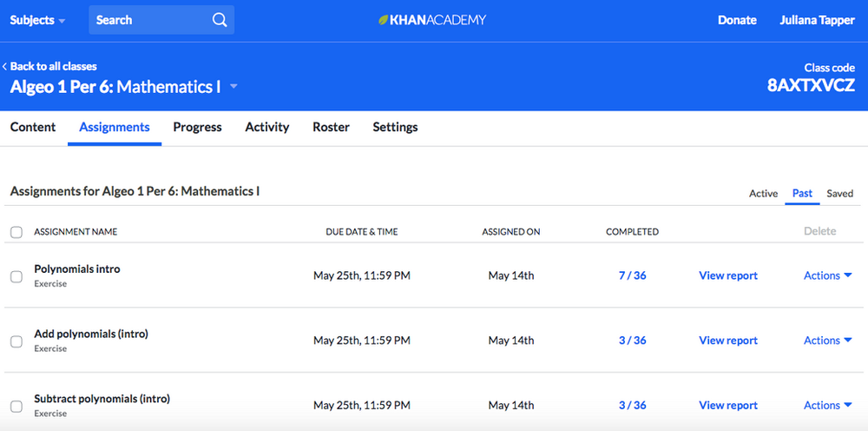Go to the Roster tab

click(331, 127)
